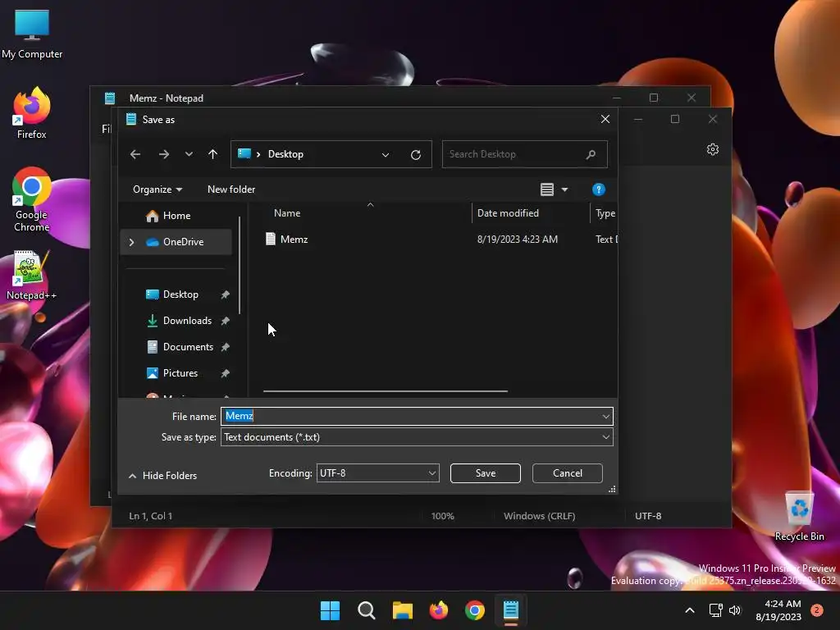Go up one folder level
The image size is (840, 630).
(212, 154)
